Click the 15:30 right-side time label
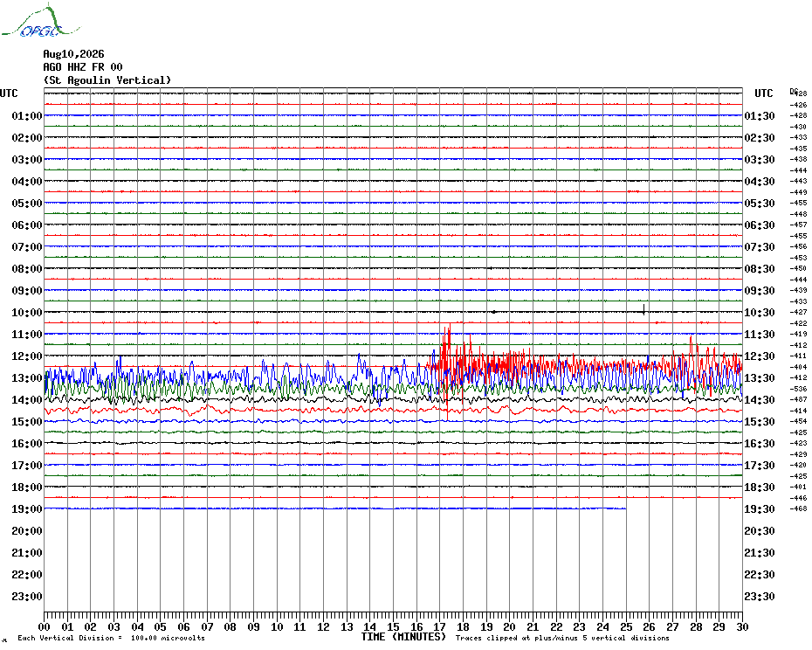The height and width of the screenshot is (650, 812). coord(760,421)
